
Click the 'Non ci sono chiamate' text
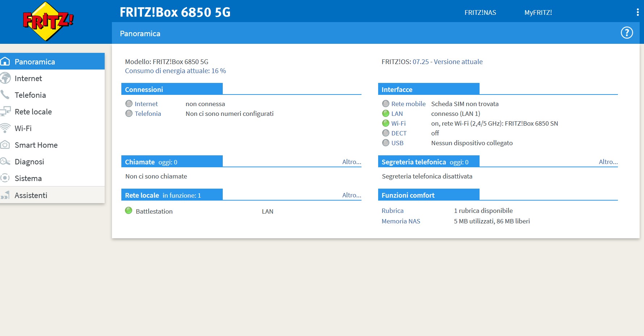click(156, 176)
